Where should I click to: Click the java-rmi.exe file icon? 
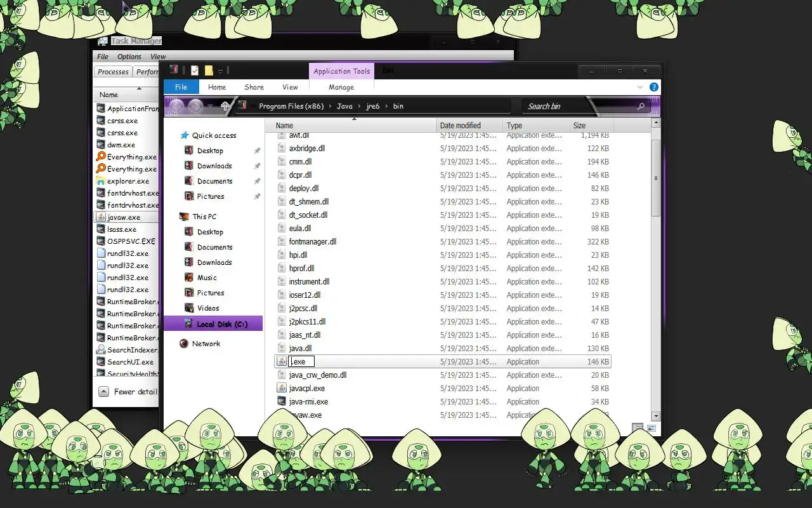pyautogui.click(x=282, y=401)
